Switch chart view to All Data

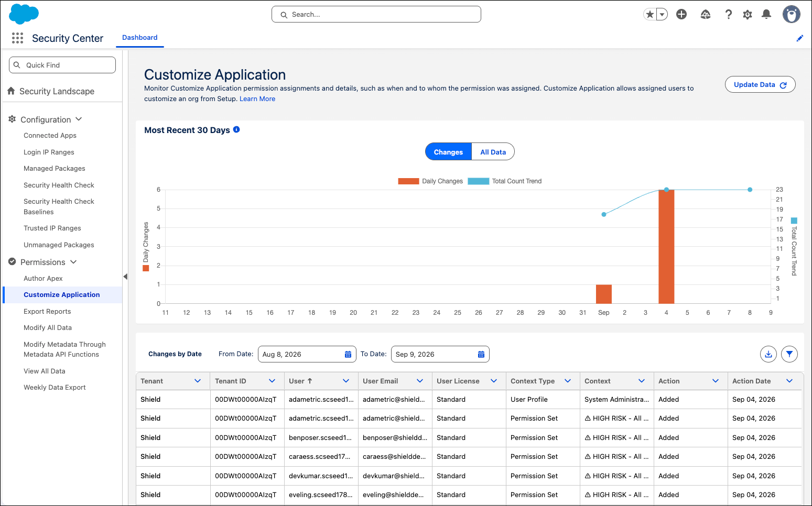coord(493,152)
